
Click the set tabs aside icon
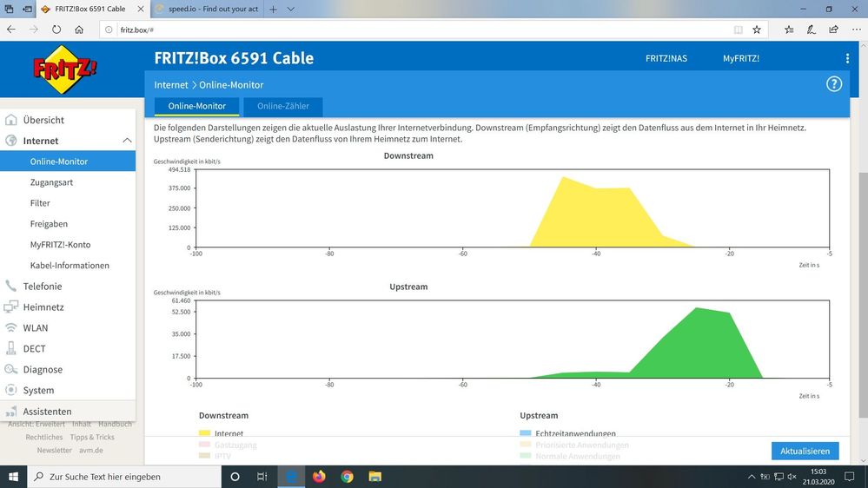coord(27,9)
